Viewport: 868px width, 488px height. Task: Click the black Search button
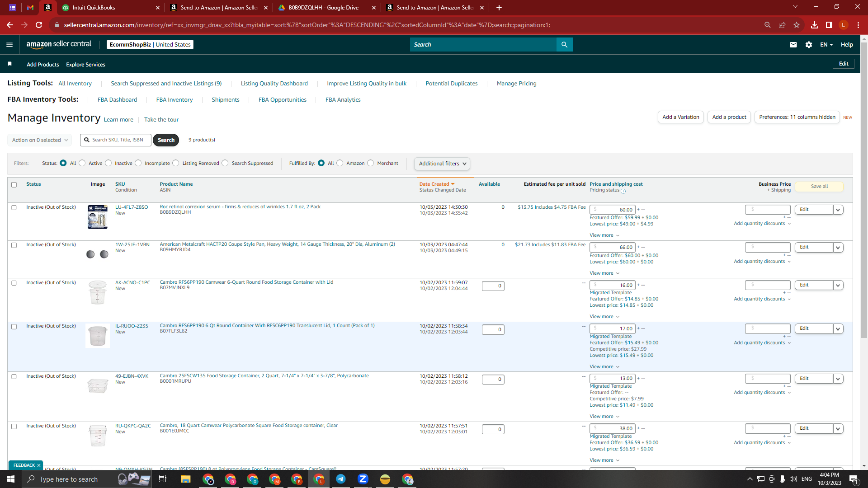click(166, 140)
